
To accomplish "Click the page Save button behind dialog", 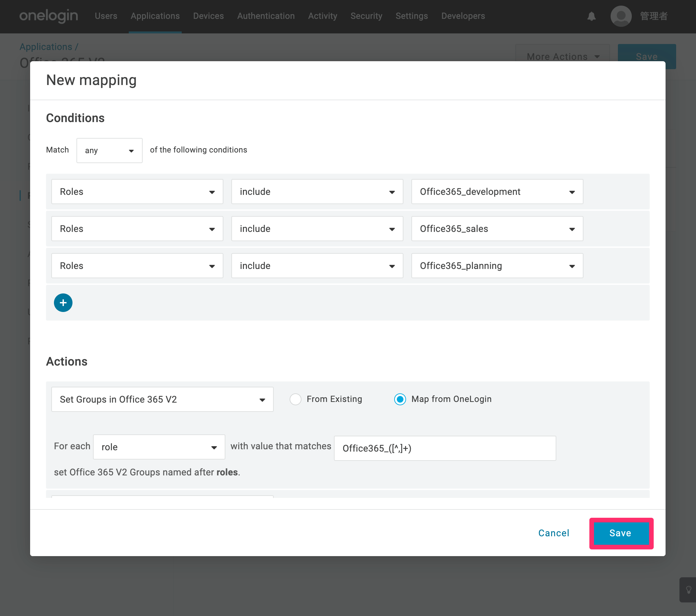I will [647, 57].
